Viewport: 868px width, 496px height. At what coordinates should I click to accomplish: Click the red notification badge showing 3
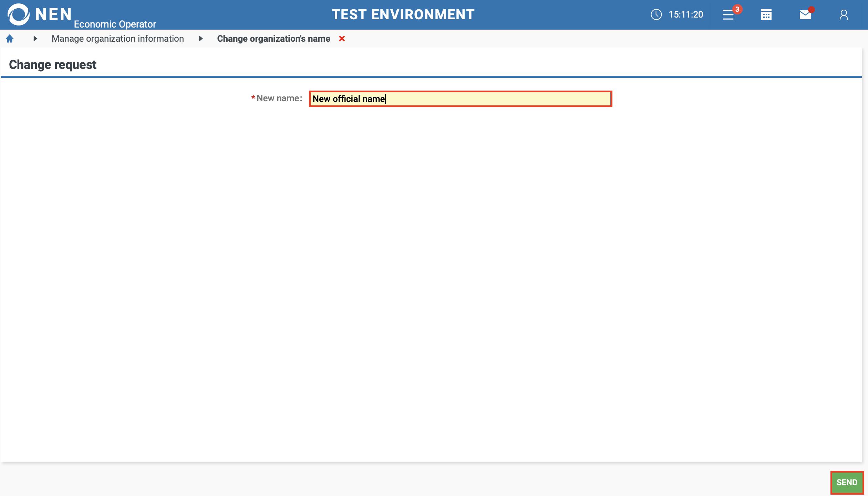pos(737,9)
